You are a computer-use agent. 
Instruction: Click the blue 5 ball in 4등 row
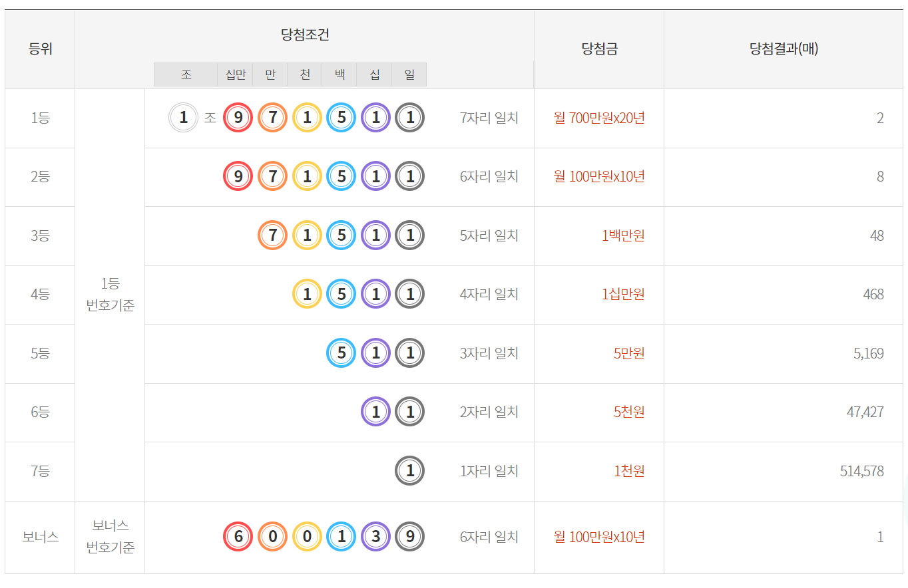click(341, 294)
